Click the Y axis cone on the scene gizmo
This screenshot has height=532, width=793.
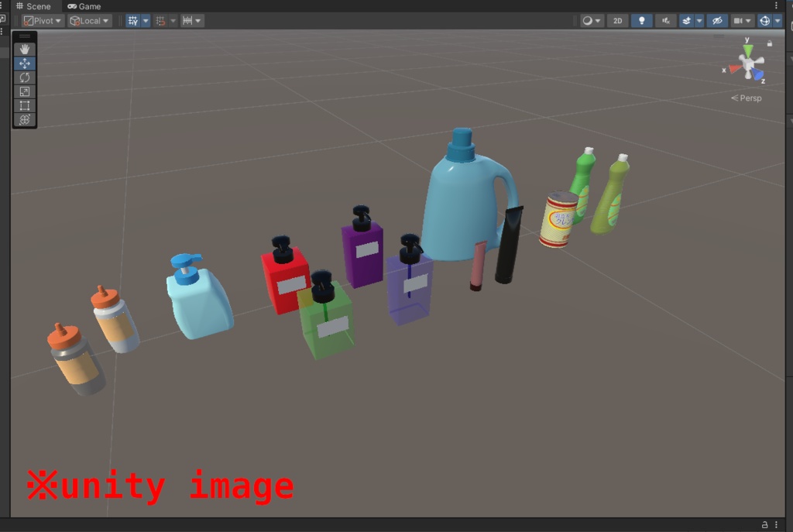(747, 50)
